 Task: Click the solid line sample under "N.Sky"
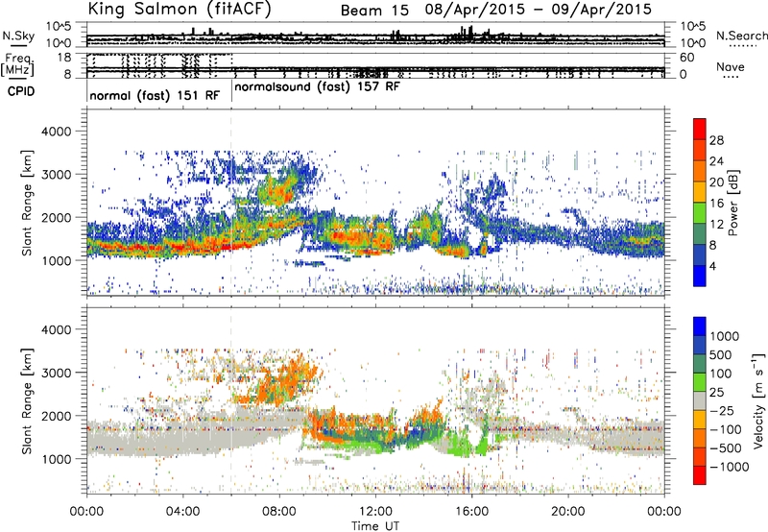coord(18,45)
